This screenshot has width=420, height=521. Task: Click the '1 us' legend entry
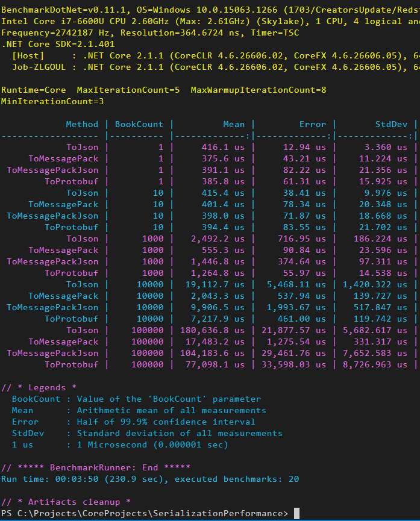[x=22, y=445]
